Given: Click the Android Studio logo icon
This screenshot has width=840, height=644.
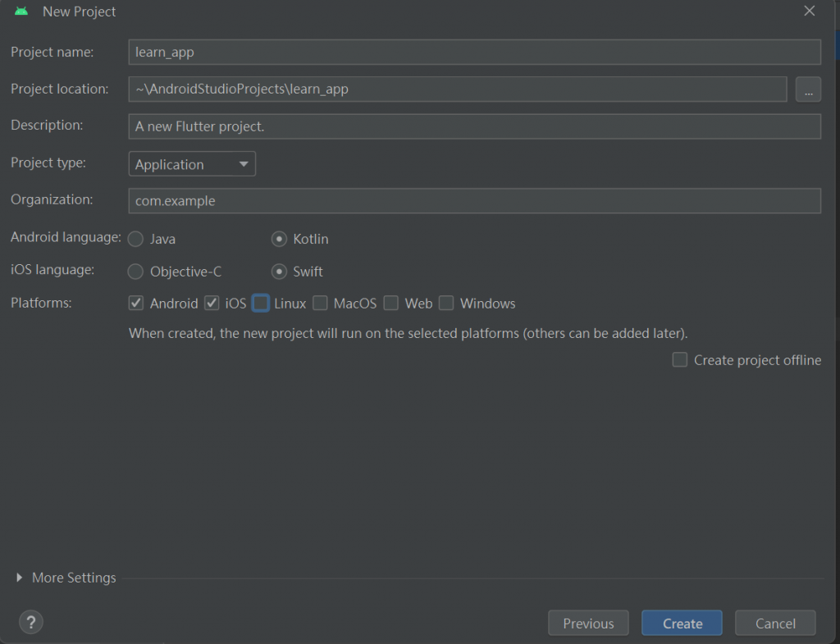Looking at the screenshot, I should [x=21, y=11].
